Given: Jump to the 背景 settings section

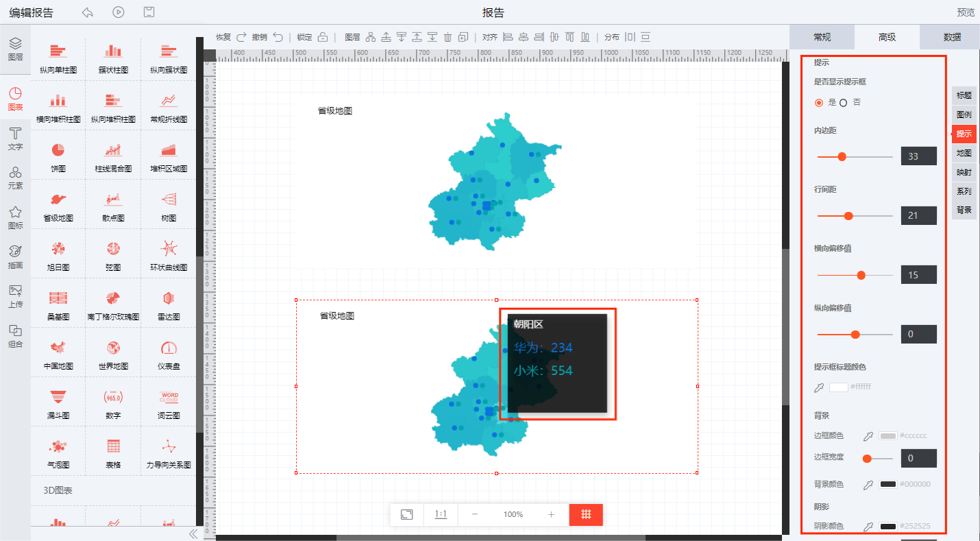Looking at the screenshot, I should (x=964, y=210).
